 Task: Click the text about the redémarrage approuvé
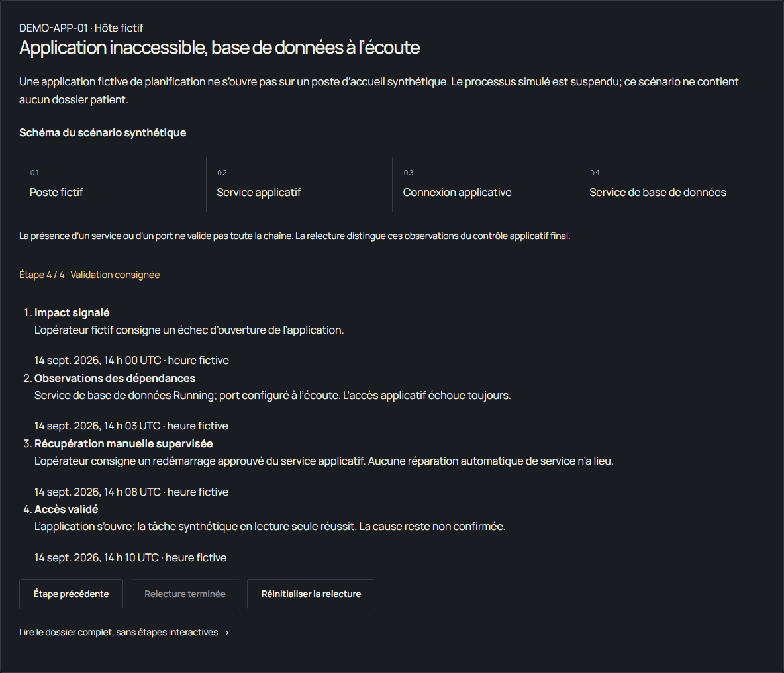tap(324, 461)
